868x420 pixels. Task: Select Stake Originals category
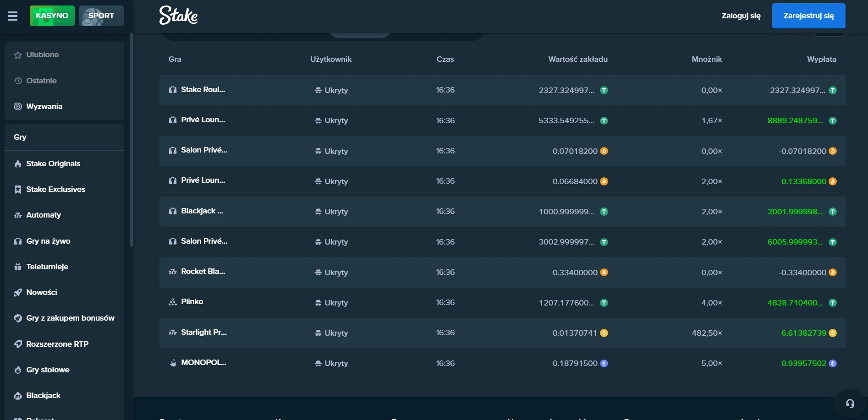tap(65, 164)
